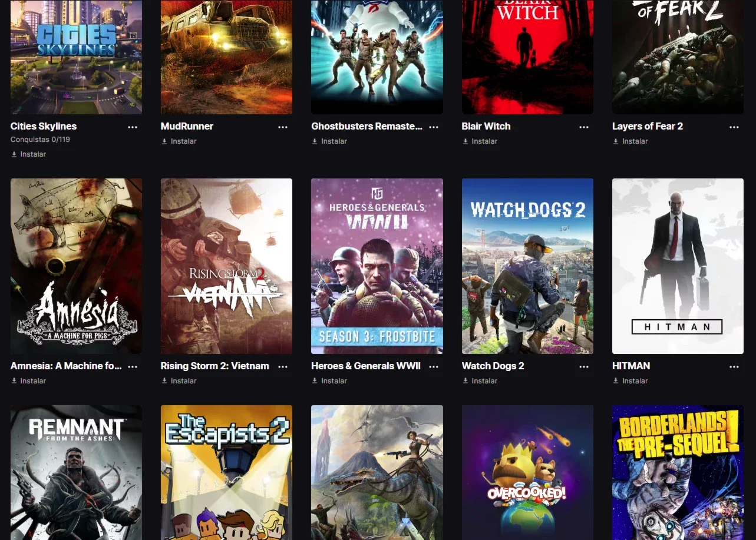This screenshot has width=756, height=540.
Task: Click the "MudRunner" game title
Action: tap(187, 126)
